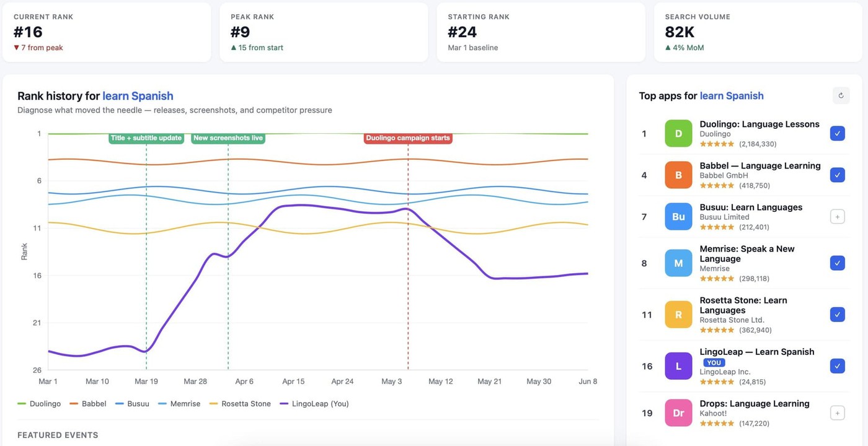The image size is (868, 446).
Task: Open Babbel — Language Learning app title
Action: click(760, 165)
